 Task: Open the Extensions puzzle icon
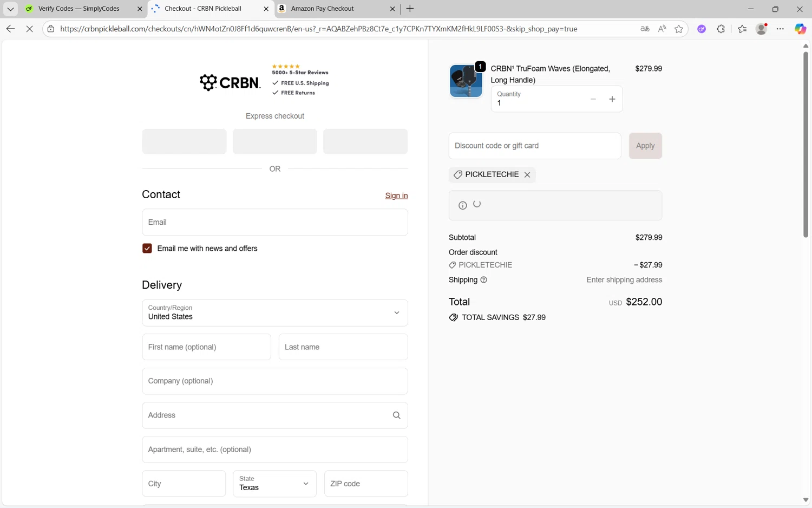click(721, 29)
